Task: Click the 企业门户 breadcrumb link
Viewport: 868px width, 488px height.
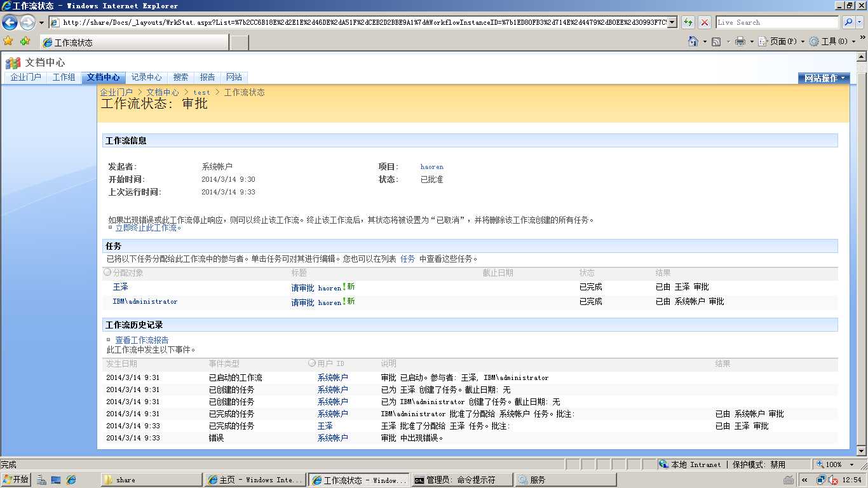Action: tap(116, 92)
